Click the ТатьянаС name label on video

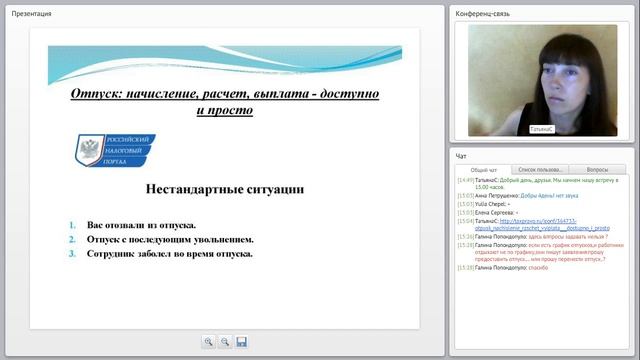[x=542, y=129]
